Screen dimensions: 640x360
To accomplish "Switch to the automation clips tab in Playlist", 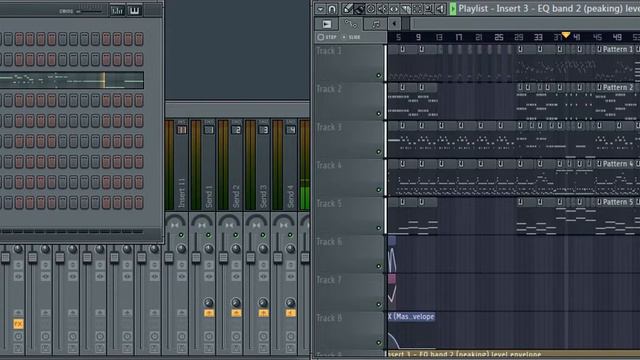I will [x=351, y=24].
